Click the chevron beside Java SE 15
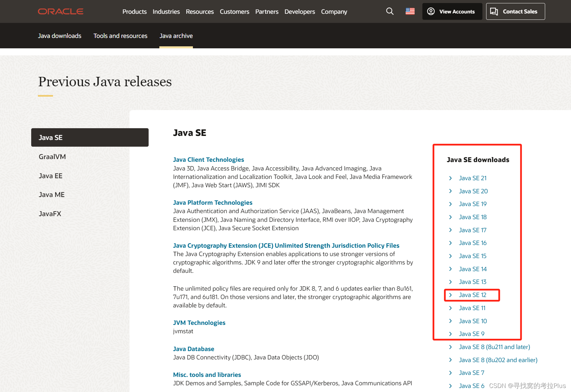 click(x=451, y=256)
